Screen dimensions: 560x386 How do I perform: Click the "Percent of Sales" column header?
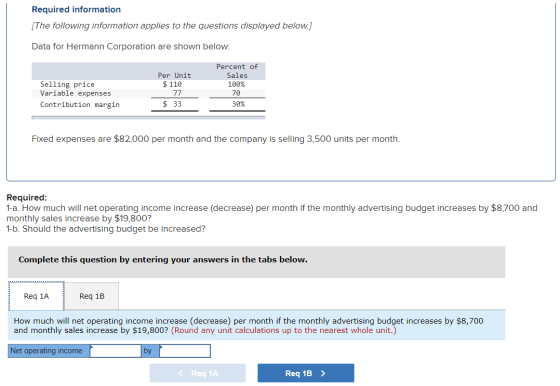point(237,71)
